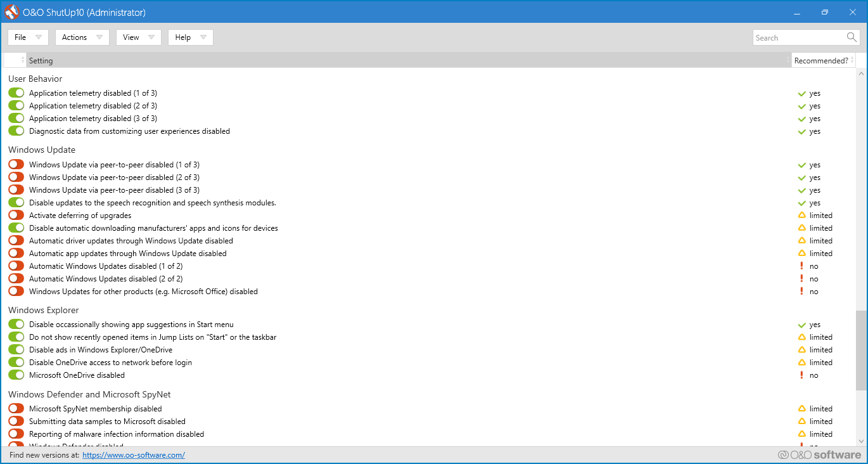Toggle Disable updates to speech recognition switch
The width and height of the screenshot is (868, 464).
[16, 203]
